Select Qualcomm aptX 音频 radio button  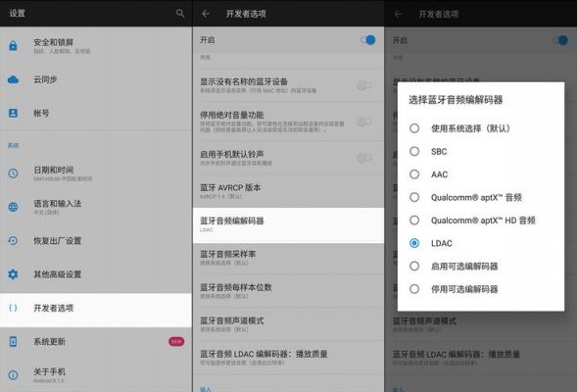click(x=414, y=197)
